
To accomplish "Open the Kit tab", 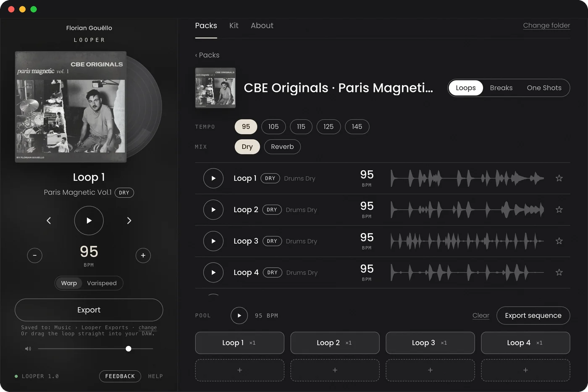I will 234,26.
